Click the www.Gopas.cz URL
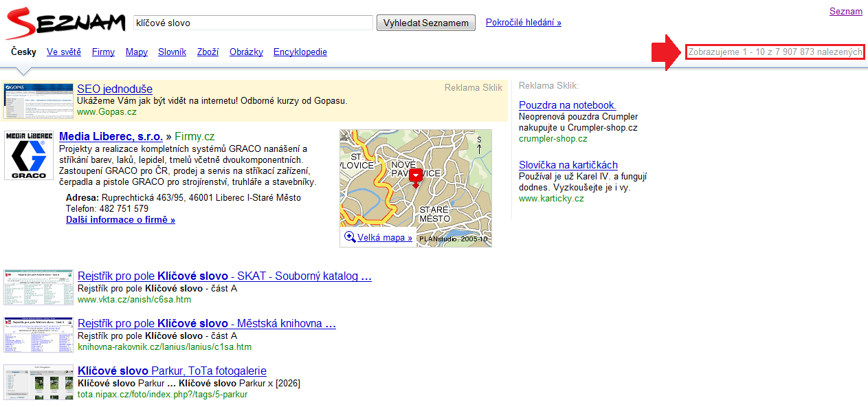Viewport: 868px width, 407px height. coord(107,111)
